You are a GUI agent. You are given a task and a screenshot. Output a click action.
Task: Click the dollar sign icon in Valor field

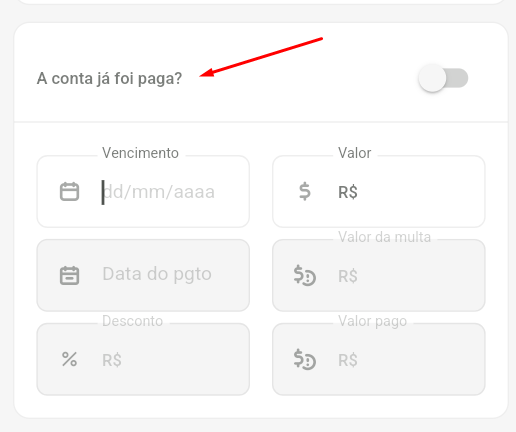305,191
